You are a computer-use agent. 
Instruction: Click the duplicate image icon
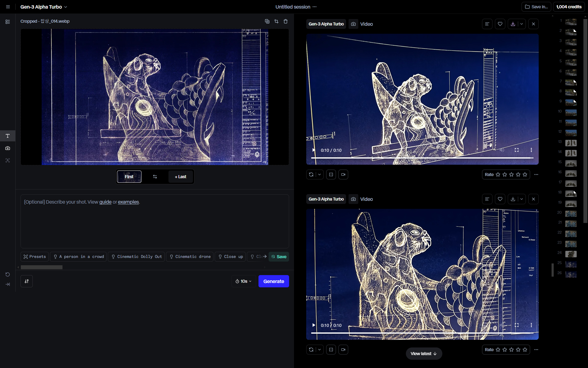[267, 21]
